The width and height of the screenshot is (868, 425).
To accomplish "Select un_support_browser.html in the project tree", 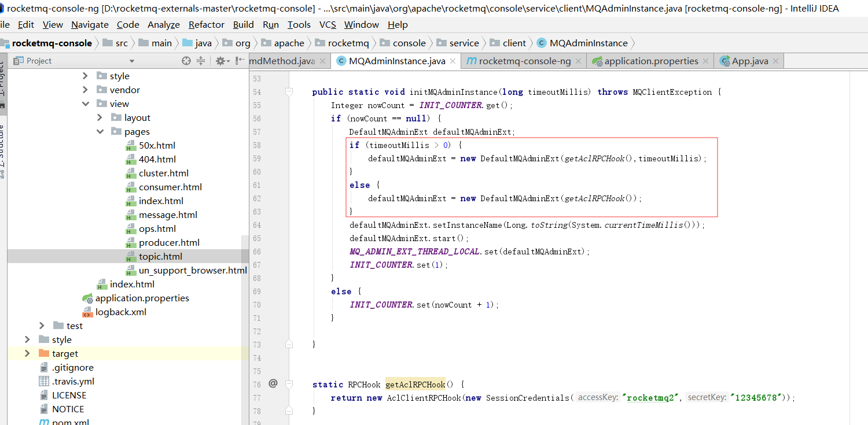I will point(187,270).
